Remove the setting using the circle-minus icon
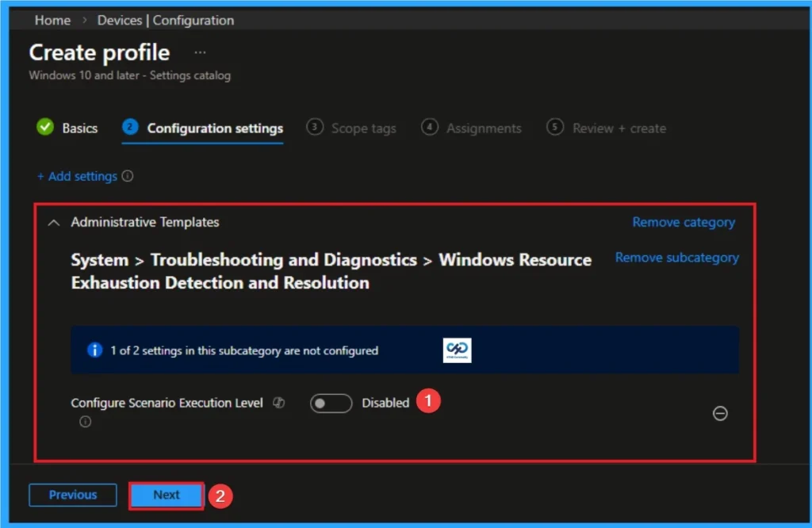This screenshot has height=528, width=812. coord(720,413)
